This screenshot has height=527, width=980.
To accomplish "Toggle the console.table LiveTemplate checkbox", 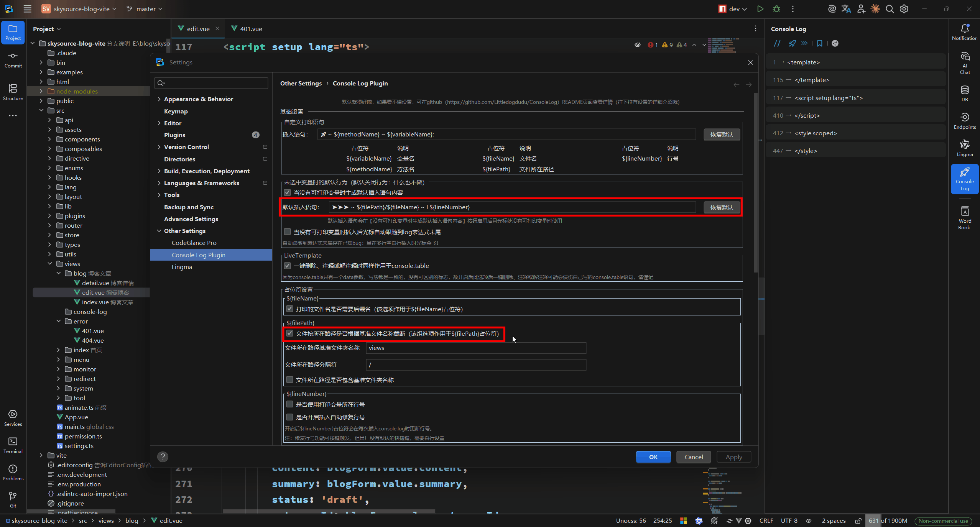I will coord(287,266).
